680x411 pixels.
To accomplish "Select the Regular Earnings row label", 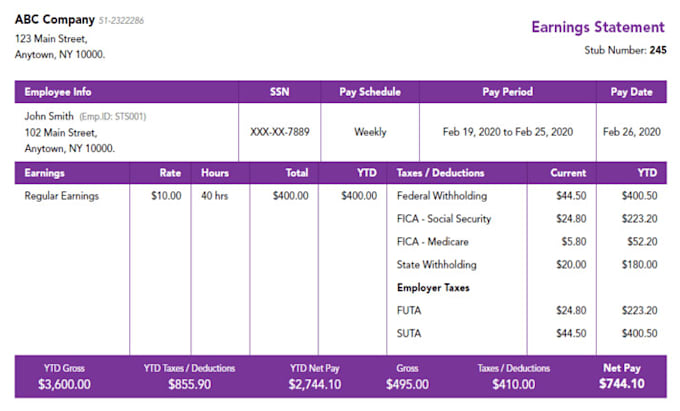I will (x=61, y=196).
